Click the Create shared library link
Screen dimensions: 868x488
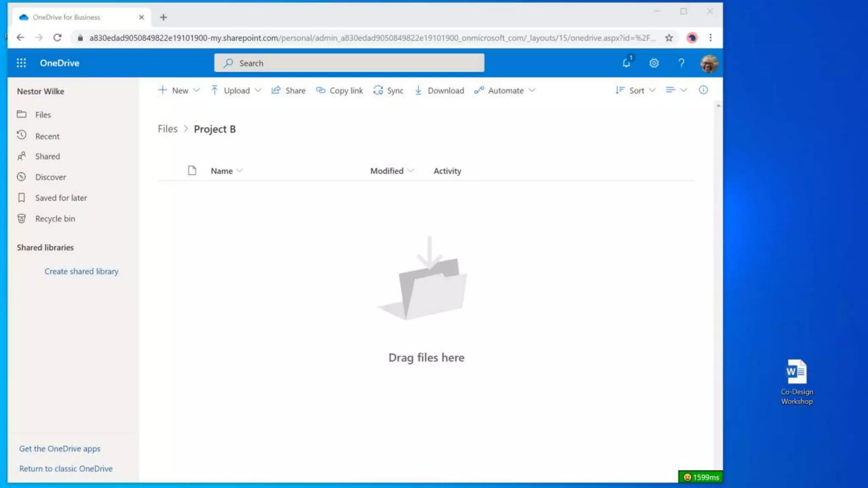click(x=81, y=272)
